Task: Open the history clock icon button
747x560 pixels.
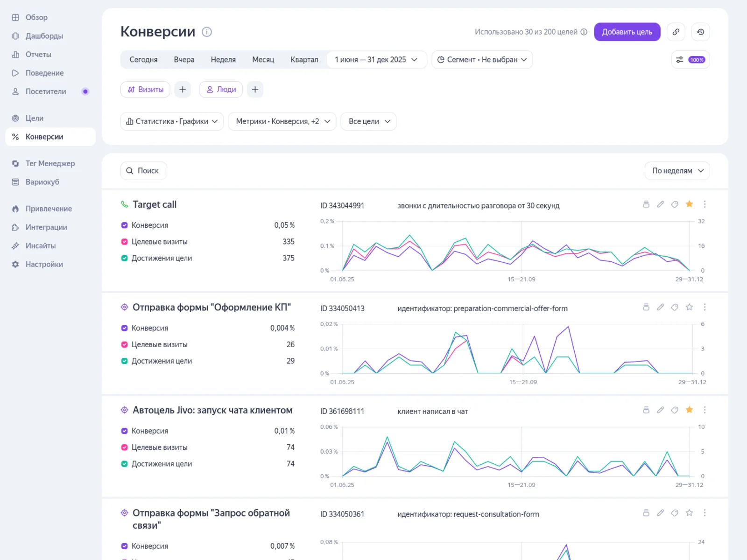Action: 701,32
